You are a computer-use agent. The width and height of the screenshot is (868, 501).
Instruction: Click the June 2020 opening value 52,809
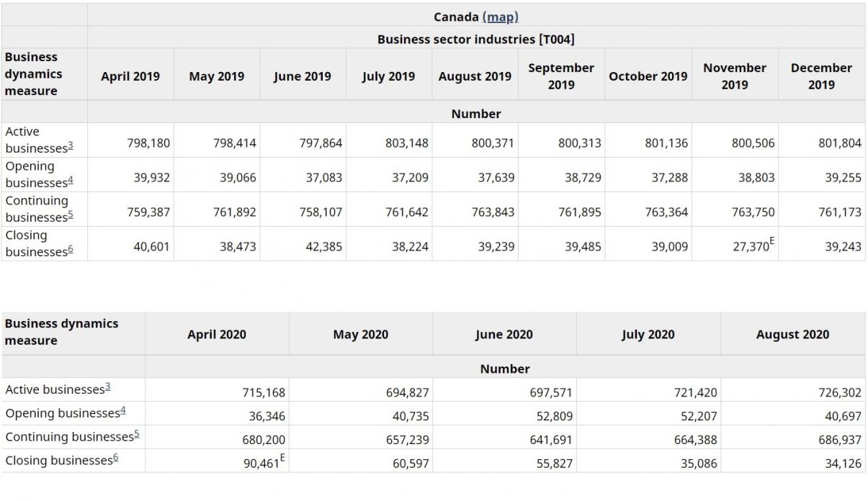coord(552,416)
